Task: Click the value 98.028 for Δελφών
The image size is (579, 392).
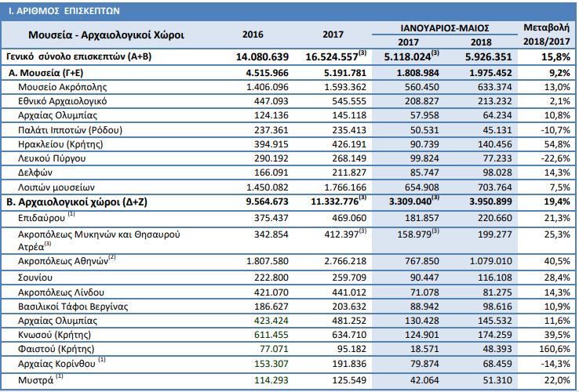Action: click(x=497, y=172)
